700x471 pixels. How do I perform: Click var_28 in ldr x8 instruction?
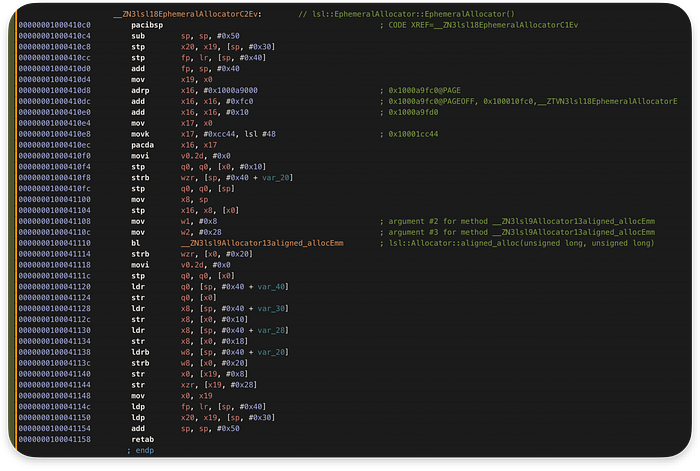point(271,330)
